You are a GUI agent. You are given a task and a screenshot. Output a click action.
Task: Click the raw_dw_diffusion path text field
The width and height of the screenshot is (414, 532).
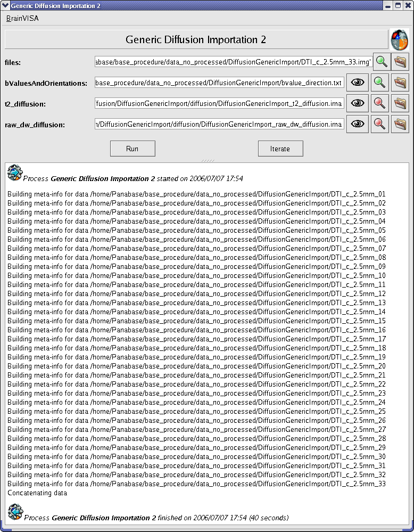pyautogui.click(x=219, y=124)
